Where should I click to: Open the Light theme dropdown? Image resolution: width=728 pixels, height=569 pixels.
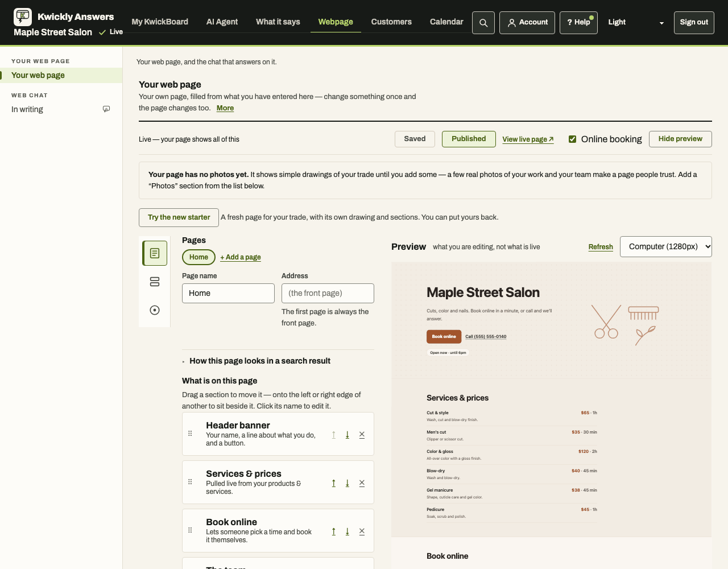coord(636,23)
